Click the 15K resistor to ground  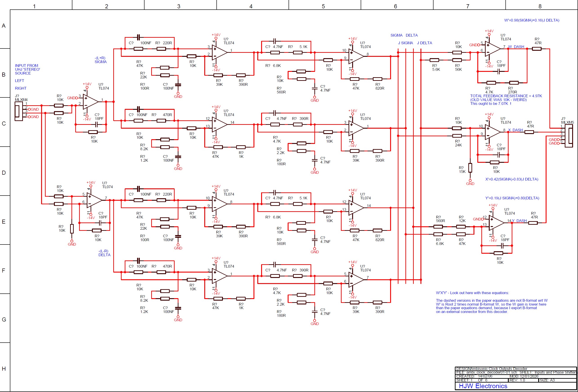point(470,168)
